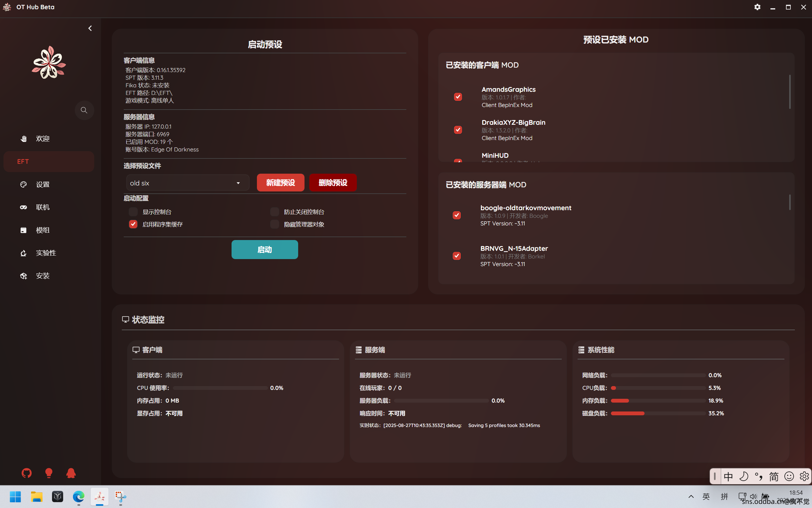
Task: Click the 删除预设 button
Action: [x=333, y=183]
